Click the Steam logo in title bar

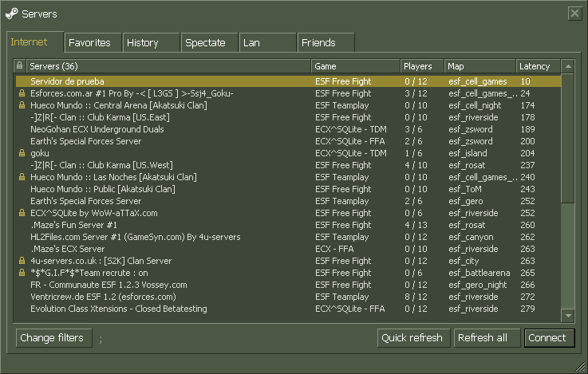pos(11,14)
